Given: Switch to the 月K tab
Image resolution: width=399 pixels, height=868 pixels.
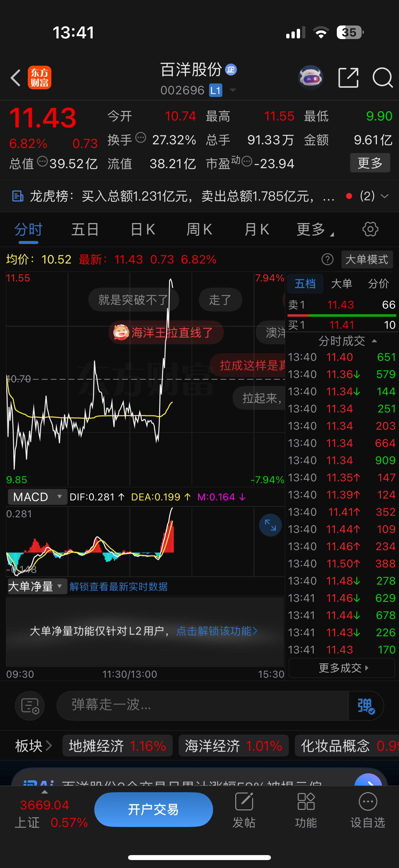Looking at the screenshot, I should pos(257,230).
